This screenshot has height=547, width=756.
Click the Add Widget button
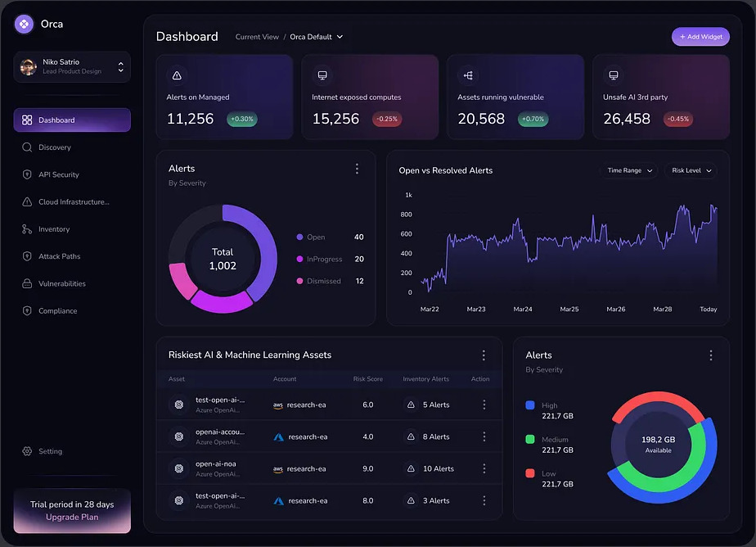[x=700, y=37]
